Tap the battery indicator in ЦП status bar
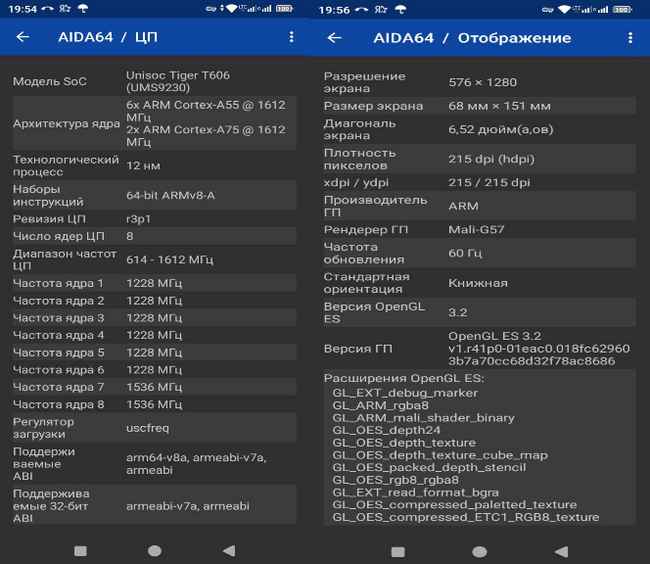This screenshot has width=650, height=564. click(x=284, y=8)
